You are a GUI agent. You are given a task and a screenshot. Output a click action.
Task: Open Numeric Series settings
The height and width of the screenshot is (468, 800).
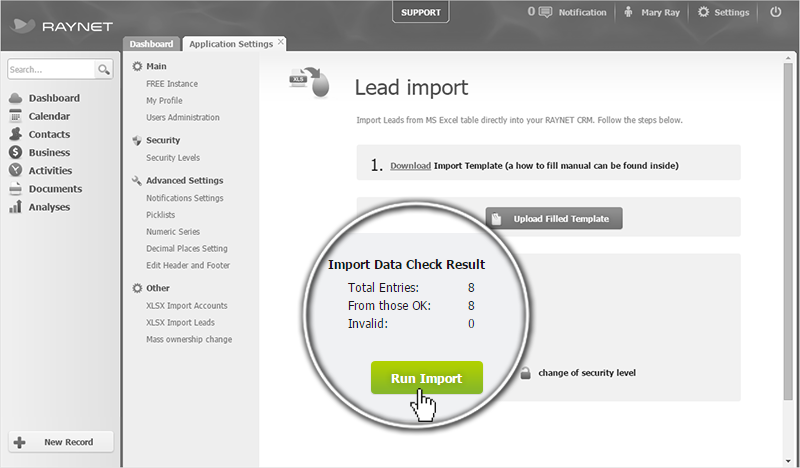pyautogui.click(x=173, y=232)
